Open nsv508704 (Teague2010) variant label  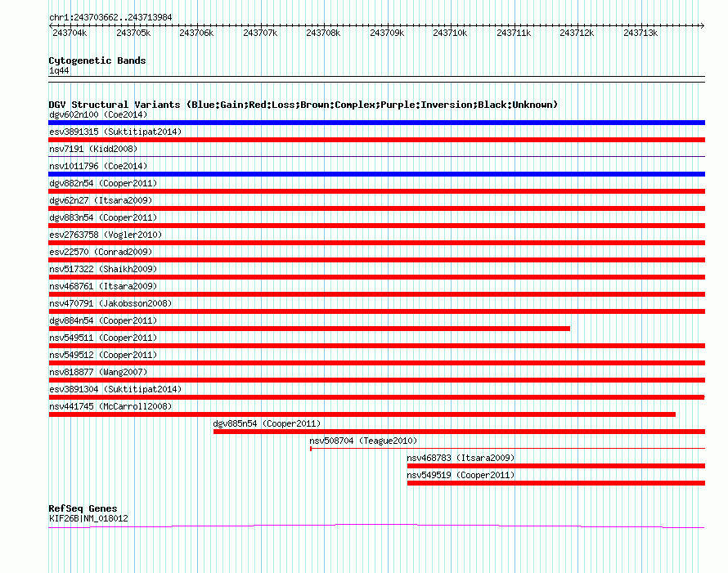click(363, 441)
